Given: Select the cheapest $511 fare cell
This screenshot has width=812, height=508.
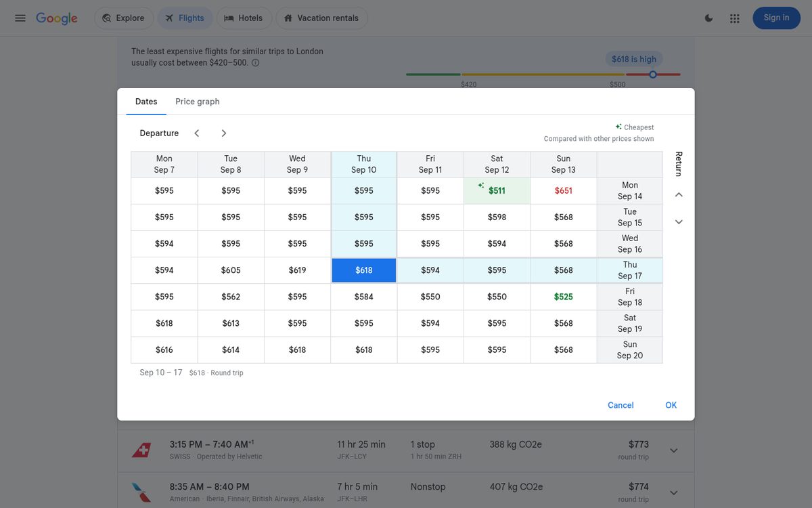Looking at the screenshot, I should 497,191.
